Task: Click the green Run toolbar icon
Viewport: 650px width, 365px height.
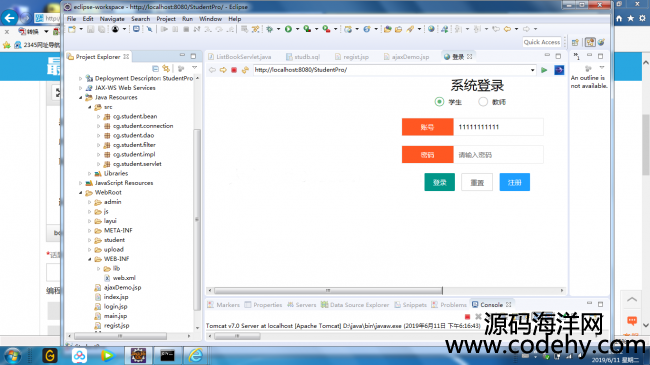Action: pos(289,29)
